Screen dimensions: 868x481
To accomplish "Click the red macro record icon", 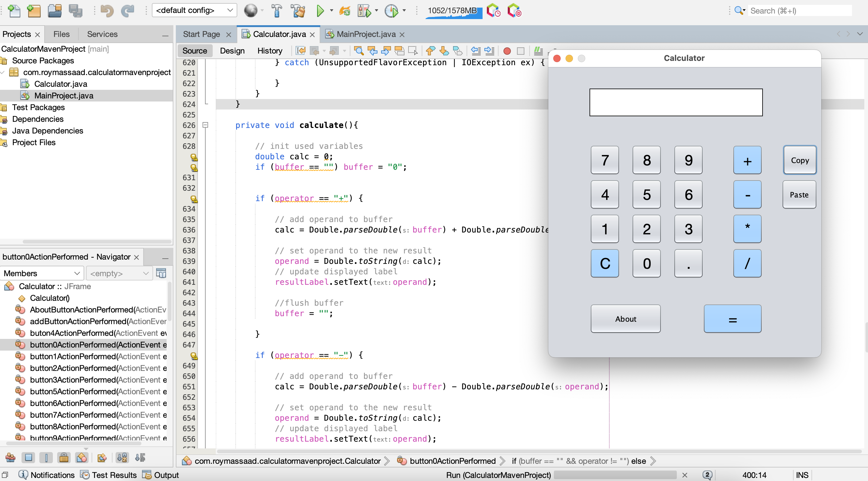I will click(507, 51).
